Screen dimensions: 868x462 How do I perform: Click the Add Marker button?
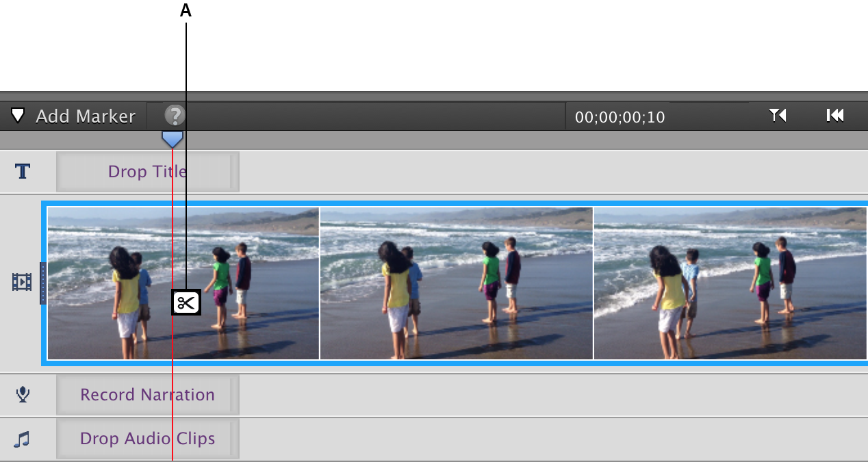[85, 116]
